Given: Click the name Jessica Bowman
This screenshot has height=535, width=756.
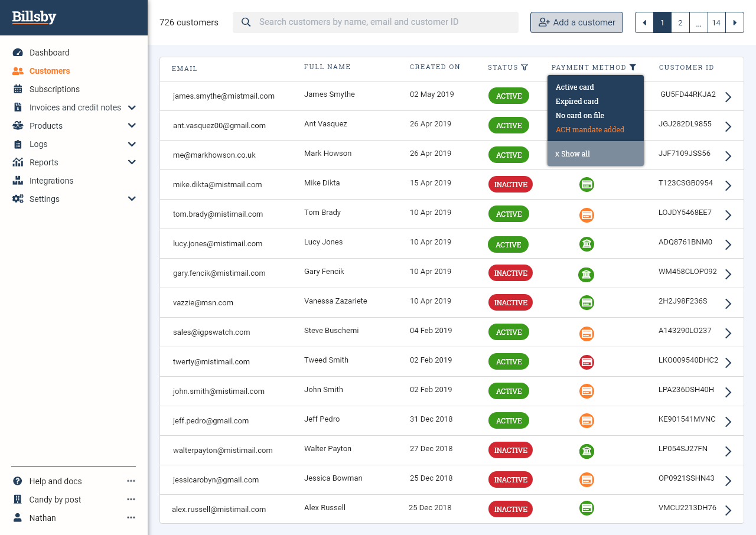Looking at the screenshot, I should (333, 478).
